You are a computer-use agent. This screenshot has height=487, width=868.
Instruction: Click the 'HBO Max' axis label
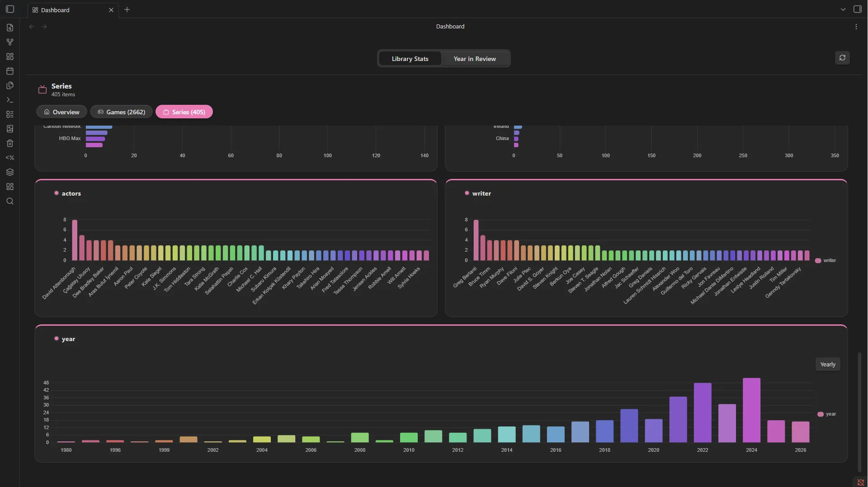coord(70,139)
